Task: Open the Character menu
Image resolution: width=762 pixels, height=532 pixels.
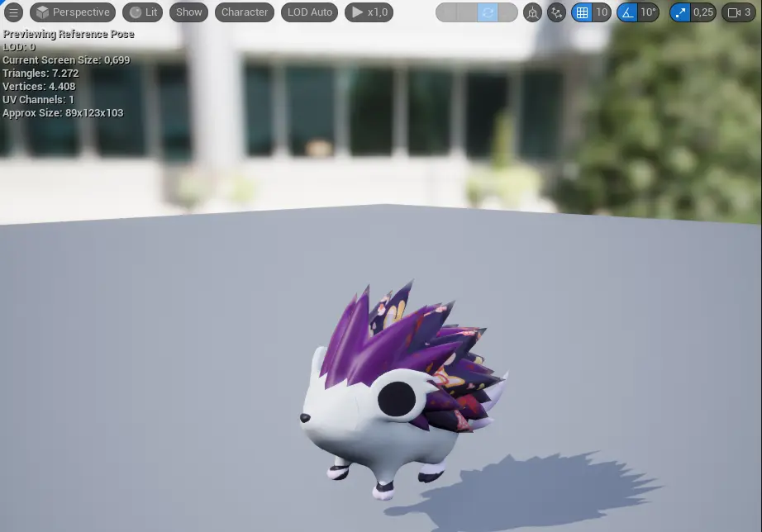Action: [x=245, y=12]
